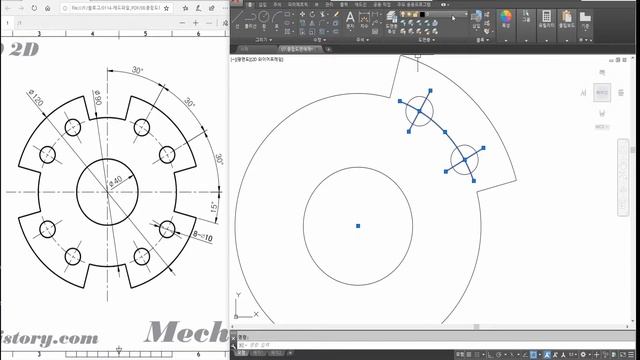Switch to the Manage ribbon tab
Screen dimensions: 640x360
click(329, 4)
